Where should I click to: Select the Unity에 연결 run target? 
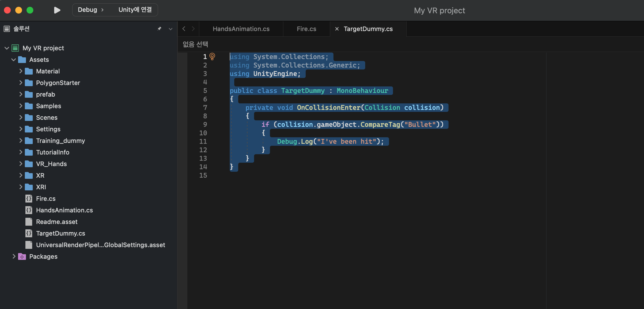pos(135,10)
